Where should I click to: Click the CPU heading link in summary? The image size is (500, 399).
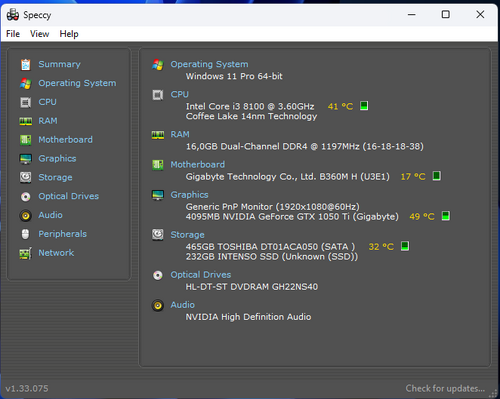(x=179, y=95)
